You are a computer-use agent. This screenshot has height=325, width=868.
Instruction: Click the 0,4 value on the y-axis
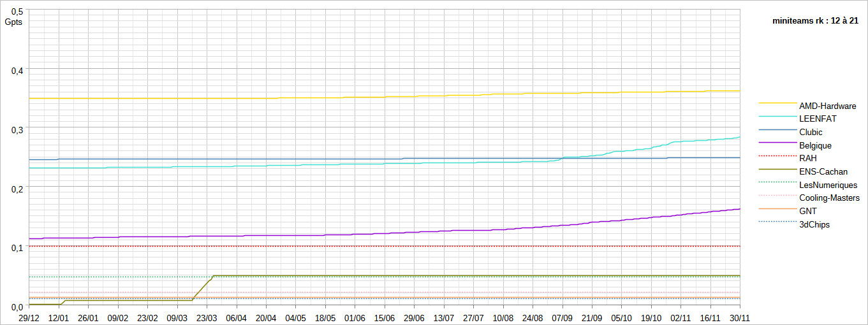click(x=17, y=70)
